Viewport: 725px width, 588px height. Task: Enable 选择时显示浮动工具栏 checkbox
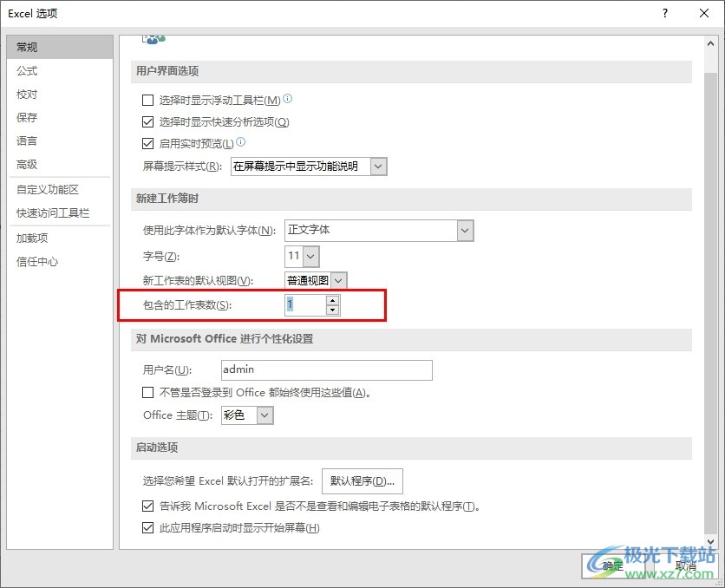point(148,101)
